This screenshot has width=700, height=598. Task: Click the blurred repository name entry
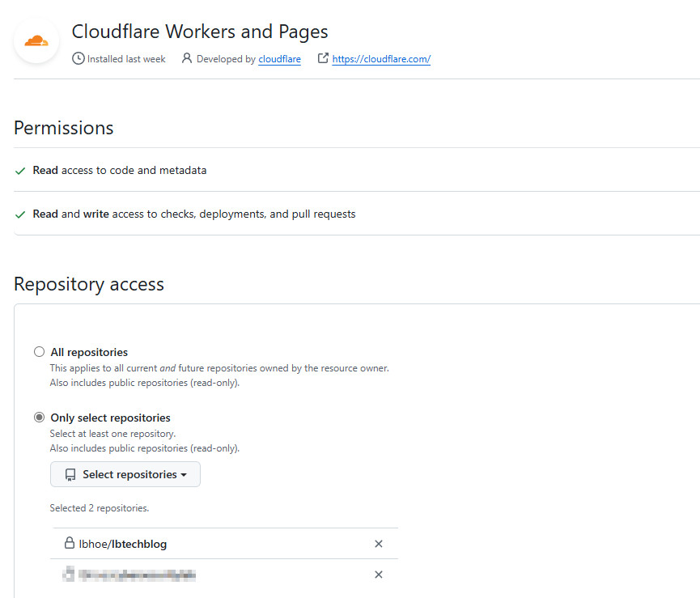tap(134, 575)
